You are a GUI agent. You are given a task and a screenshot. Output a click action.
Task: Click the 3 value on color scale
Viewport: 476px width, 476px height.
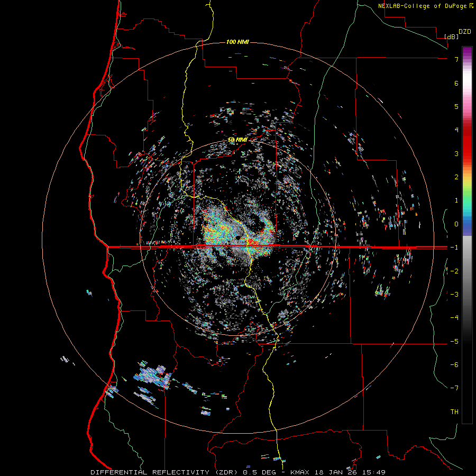pos(456,153)
